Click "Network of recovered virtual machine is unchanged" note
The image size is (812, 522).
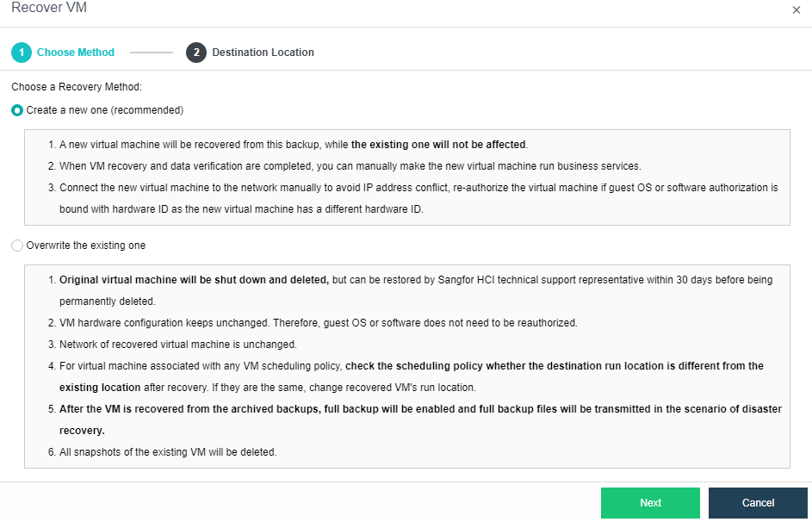click(177, 345)
